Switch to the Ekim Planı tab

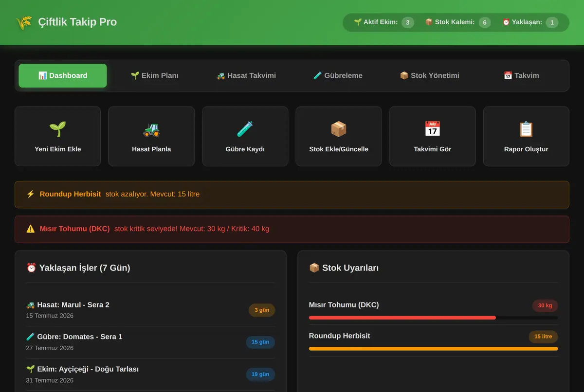pyautogui.click(x=154, y=75)
